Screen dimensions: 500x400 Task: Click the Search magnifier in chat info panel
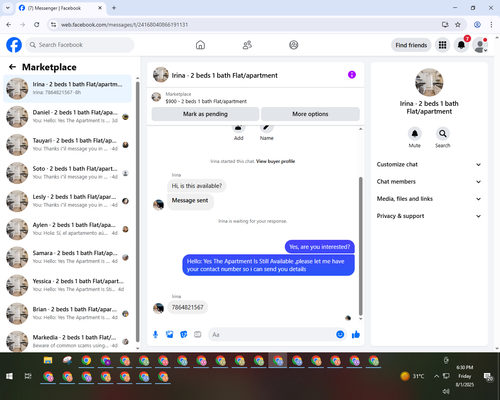tap(443, 134)
